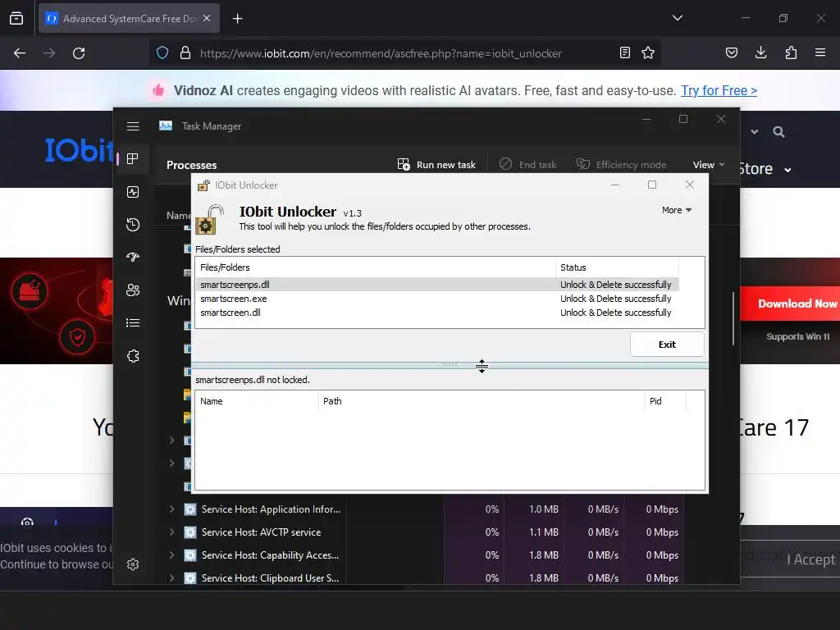Image resolution: width=840 pixels, height=630 pixels.
Task: Select smartscreenps.dll row in file list
Action: point(437,285)
